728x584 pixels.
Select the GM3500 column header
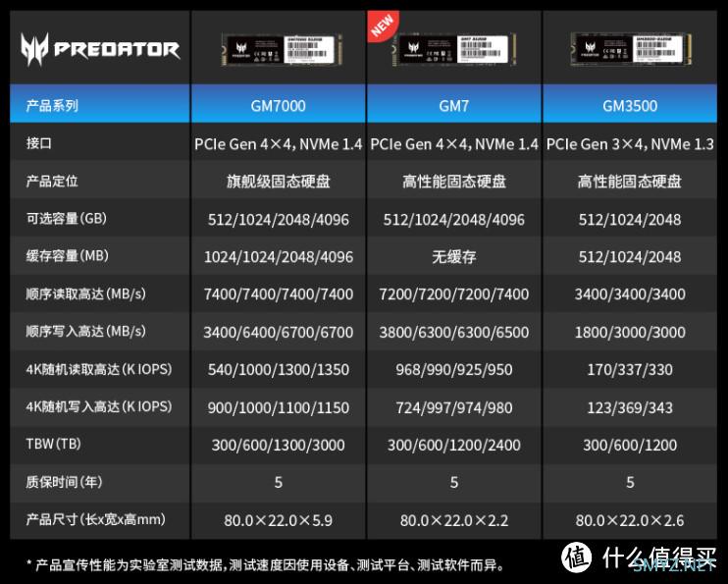[630, 106]
